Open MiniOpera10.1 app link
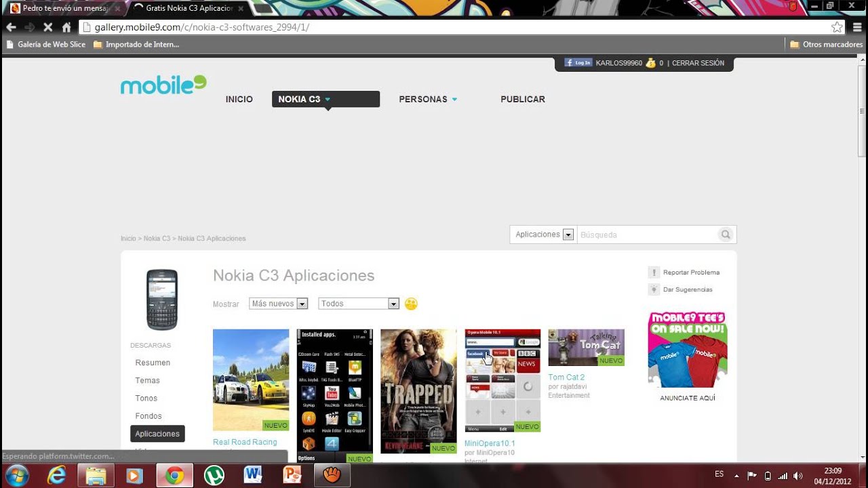Screen dimensions: 868x488 [x=490, y=443]
